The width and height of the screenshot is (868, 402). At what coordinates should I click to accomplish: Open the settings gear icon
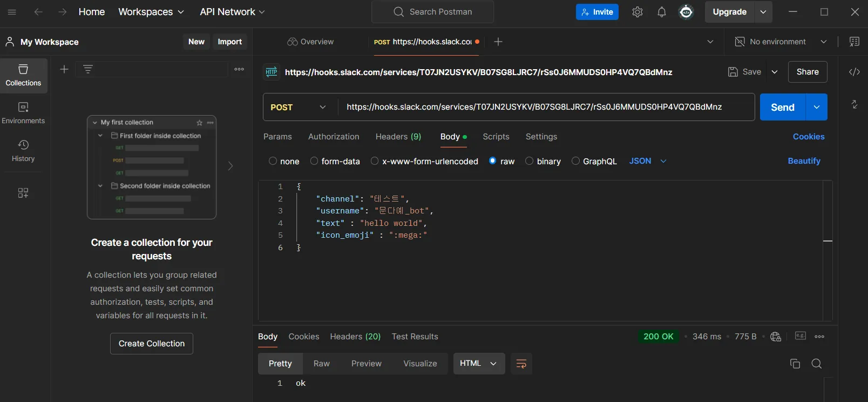[638, 12]
